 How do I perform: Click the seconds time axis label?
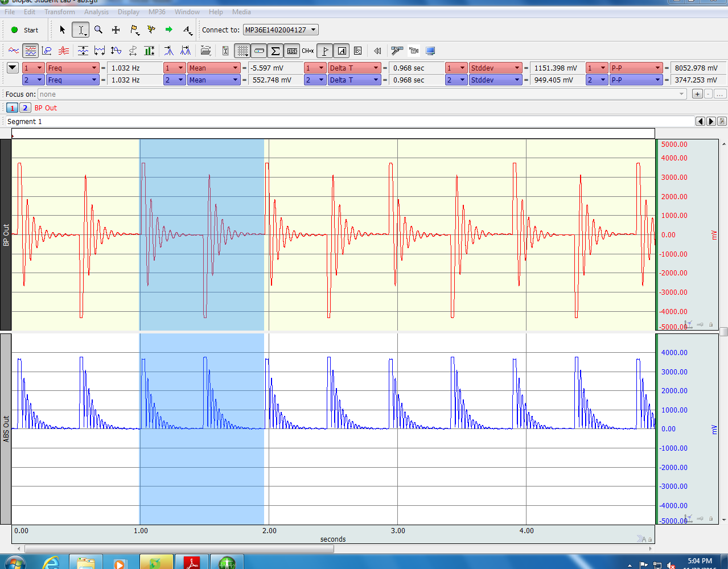click(333, 539)
